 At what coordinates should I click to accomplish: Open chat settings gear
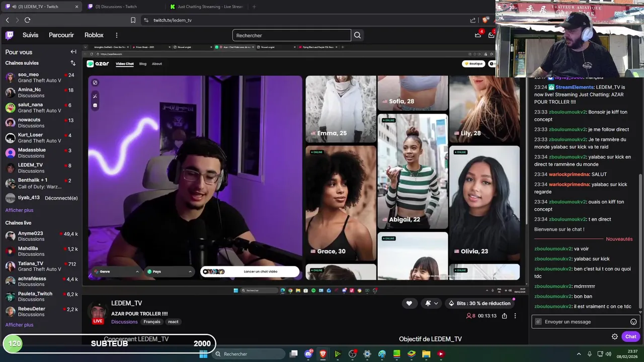(615, 337)
